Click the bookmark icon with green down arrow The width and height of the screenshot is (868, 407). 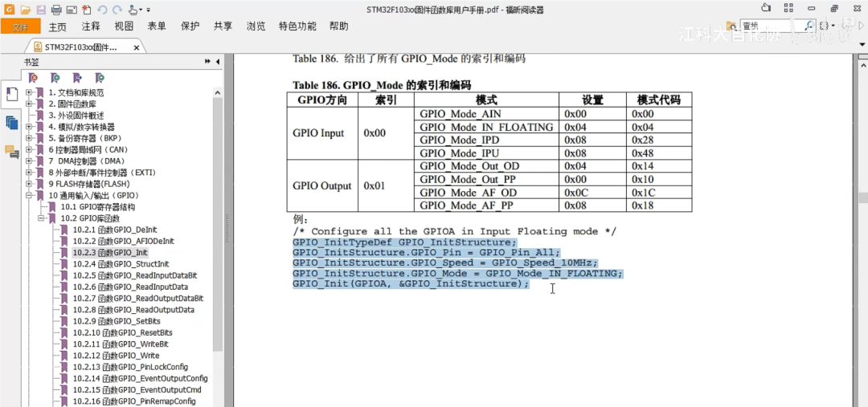pyautogui.click(x=100, y=77)
